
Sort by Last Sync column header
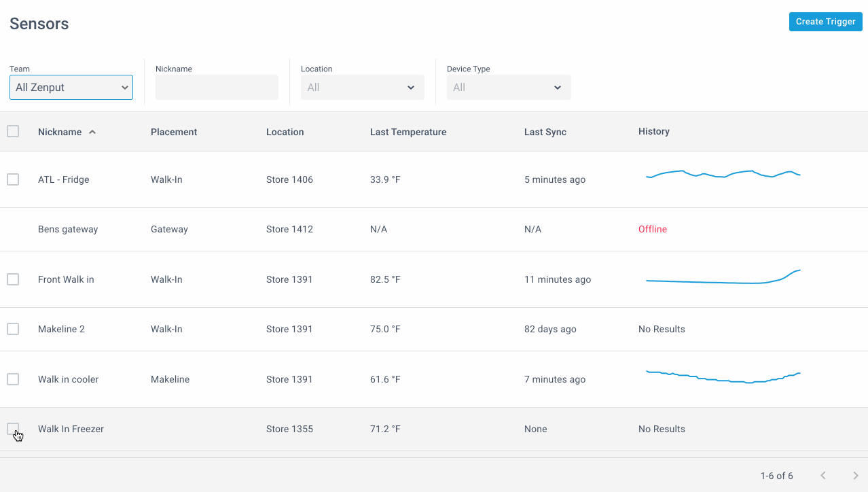click(545, 132)
